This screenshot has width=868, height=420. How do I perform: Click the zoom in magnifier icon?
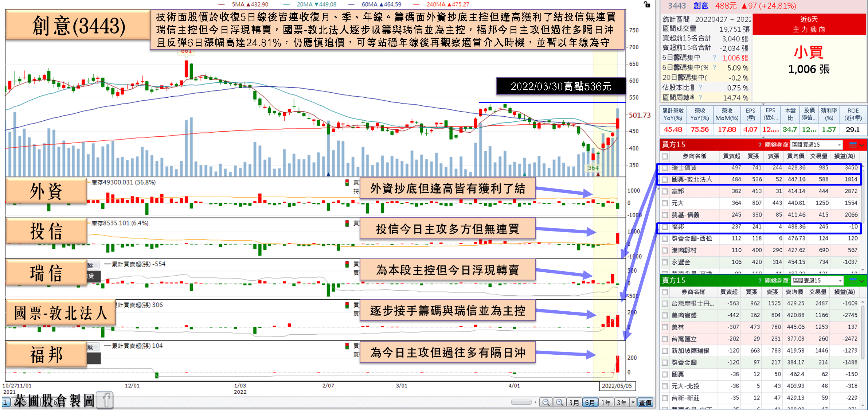tap(559, 402)
